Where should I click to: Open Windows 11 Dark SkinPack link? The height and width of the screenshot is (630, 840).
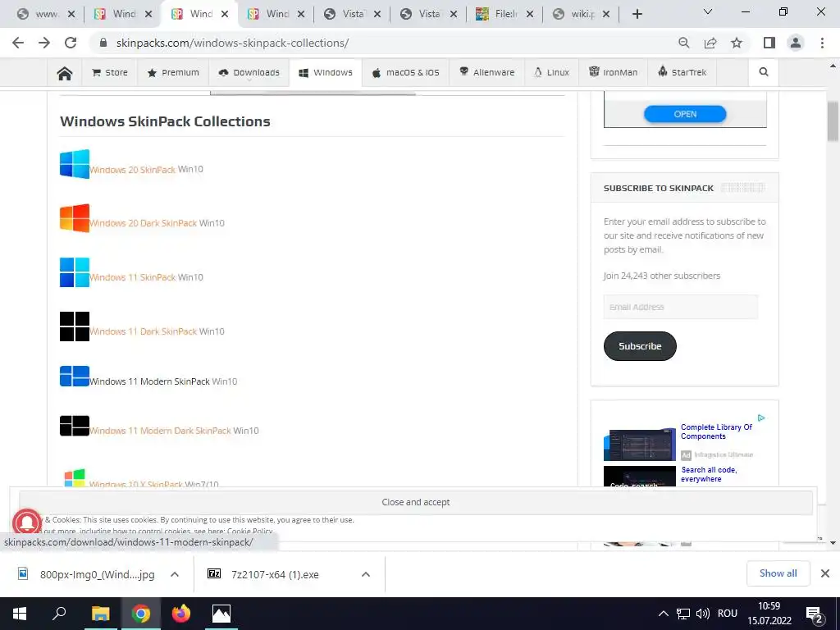click(x=143, y=331)
